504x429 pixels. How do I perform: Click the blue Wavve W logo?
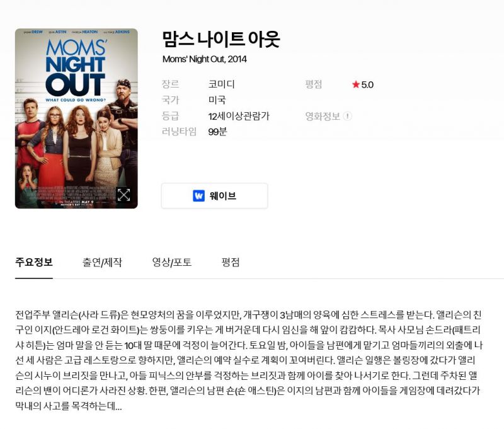pos(198,196)
